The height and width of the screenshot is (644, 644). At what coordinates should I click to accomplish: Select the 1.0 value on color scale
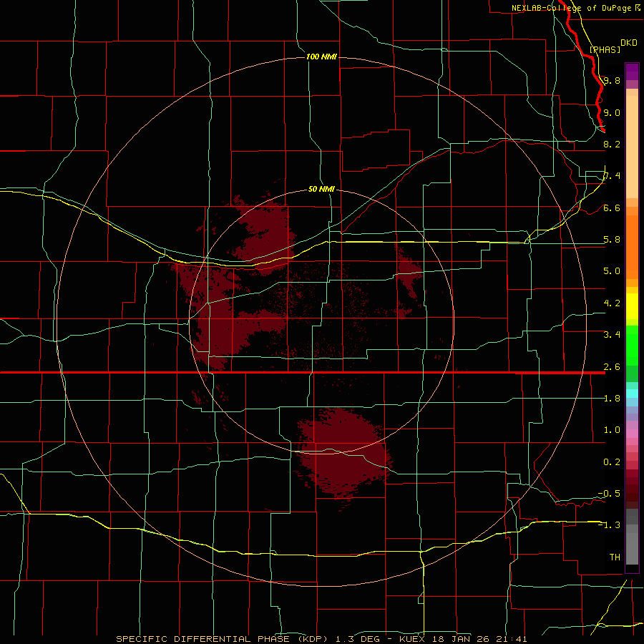(612, 430)
